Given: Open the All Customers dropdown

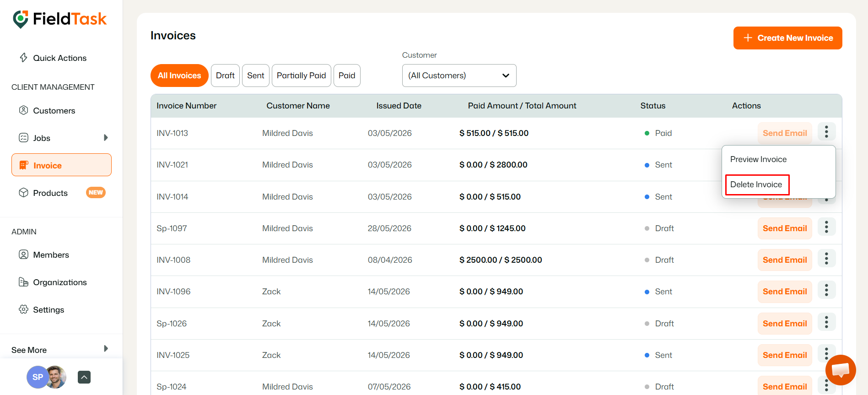Looking at the screenshot, I should pyautogui.click(x=459, y=76).
